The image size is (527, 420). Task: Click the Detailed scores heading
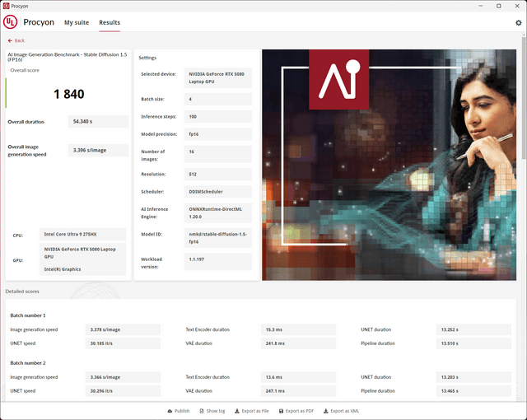22,292
